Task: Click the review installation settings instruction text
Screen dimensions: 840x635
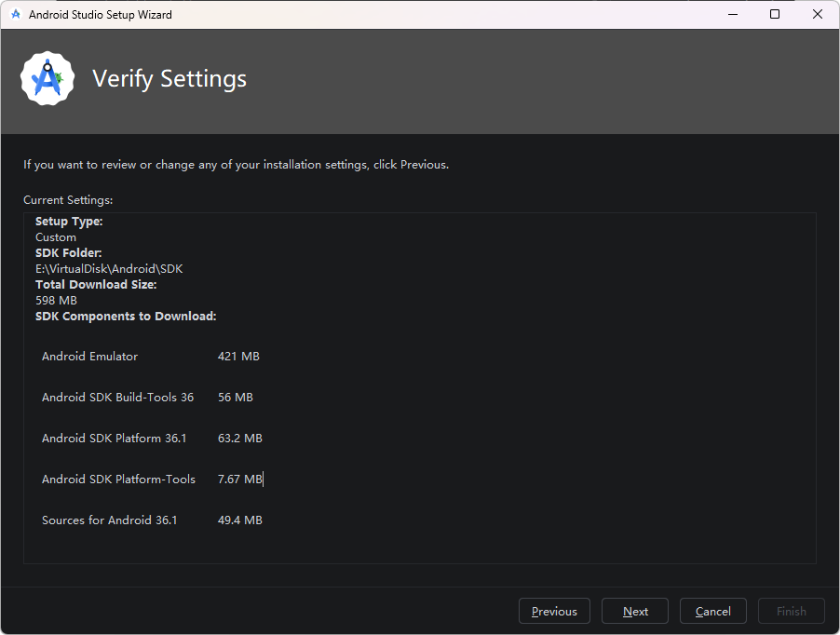Action: click(x=236, y=165)
